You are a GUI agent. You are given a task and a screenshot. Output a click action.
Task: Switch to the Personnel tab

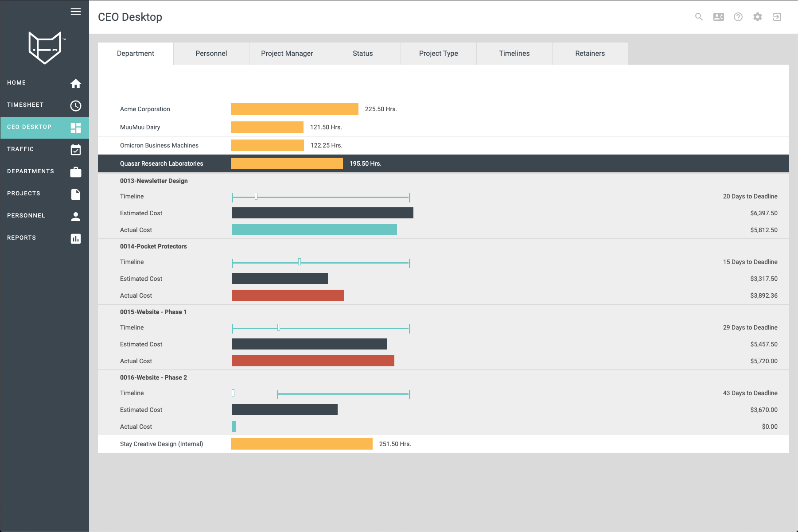(x=211, y=53)
